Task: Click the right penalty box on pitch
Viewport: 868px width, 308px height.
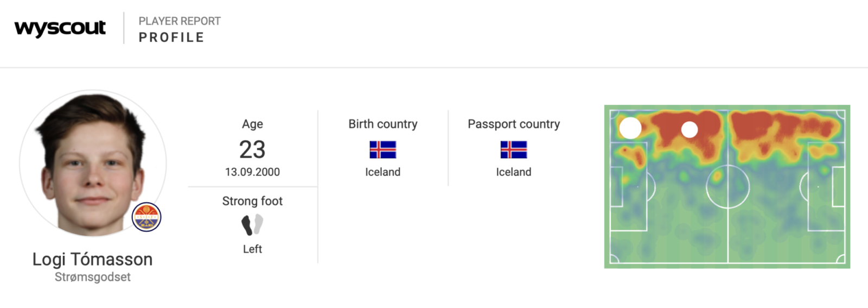Action: (826, 187)
